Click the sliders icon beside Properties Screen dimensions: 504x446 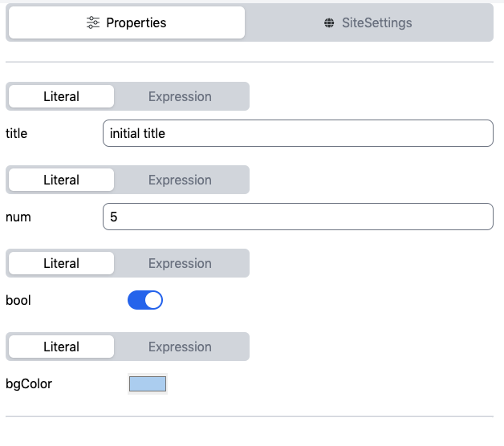[94, 22]
